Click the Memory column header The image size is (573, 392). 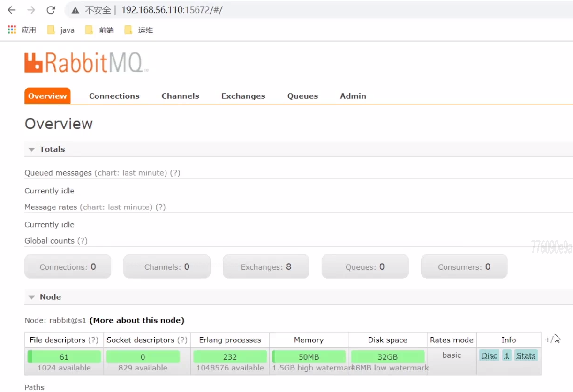click(x=309, y=340)
